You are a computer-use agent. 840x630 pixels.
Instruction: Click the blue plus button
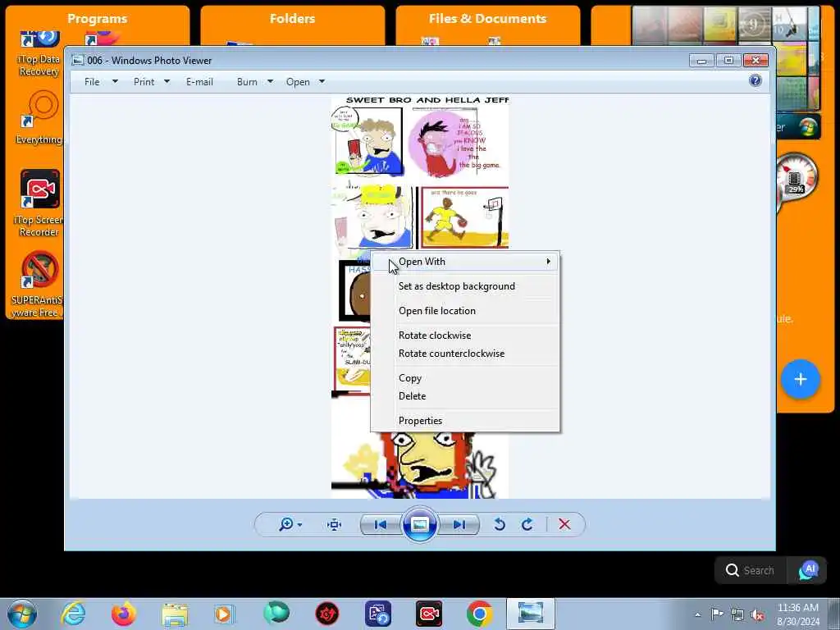pos(801,379)
